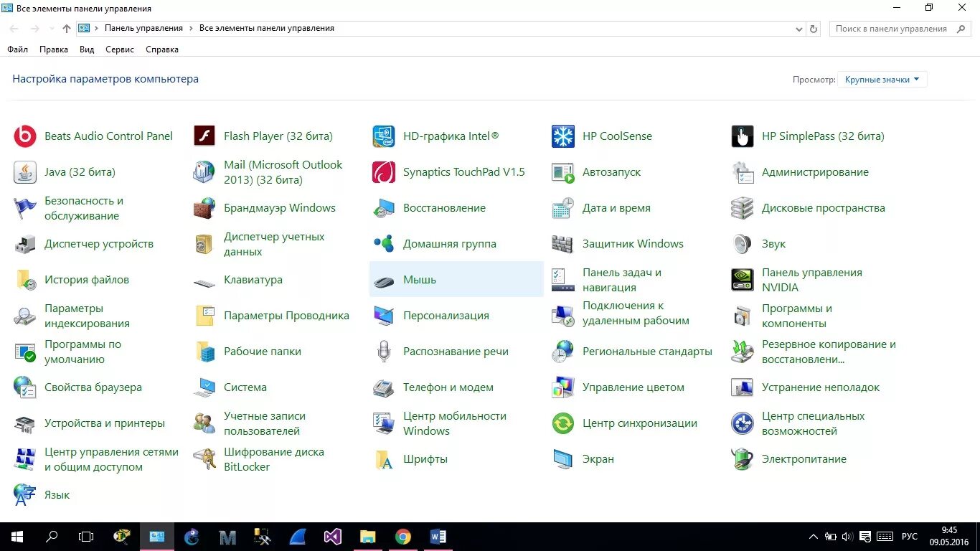The image size is (980, 551).
Task: Open the Файл menu
Action: click(18, 50)
